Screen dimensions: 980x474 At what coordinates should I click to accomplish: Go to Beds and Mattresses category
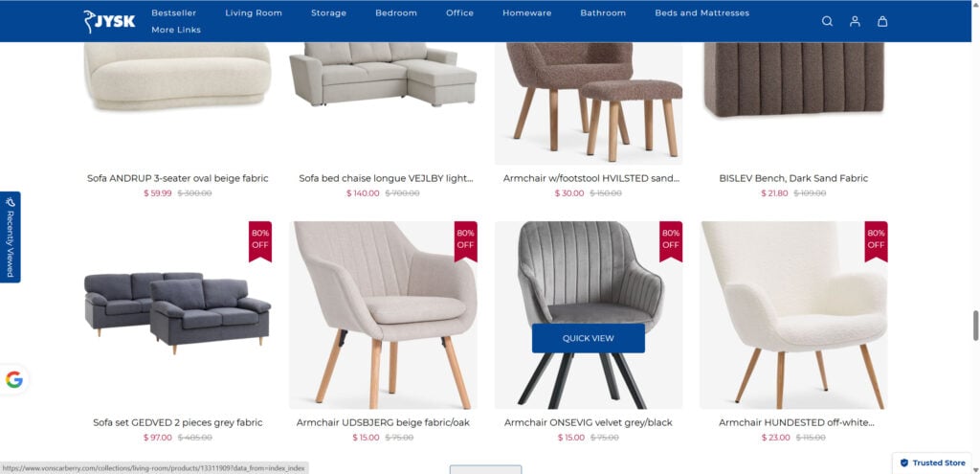tap(702, 13)
